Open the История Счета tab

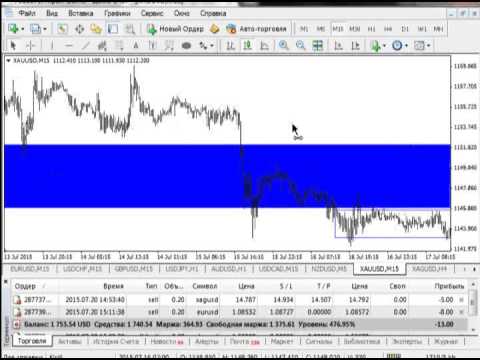click(115, 341)
